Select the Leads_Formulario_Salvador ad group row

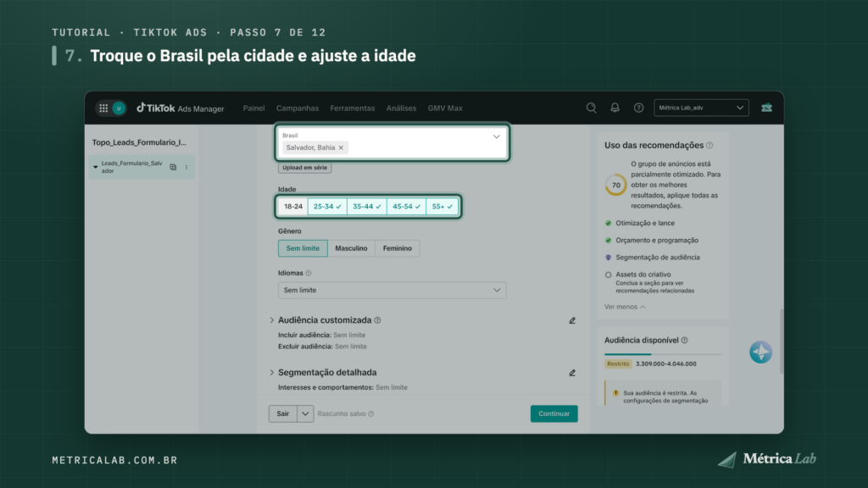142,167
